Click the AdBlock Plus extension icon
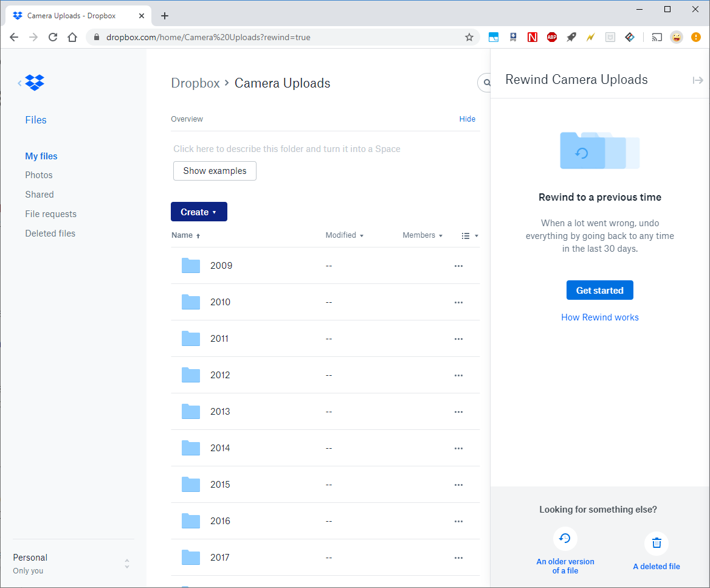This screenshot has width=710, height=588. (551, 37)
